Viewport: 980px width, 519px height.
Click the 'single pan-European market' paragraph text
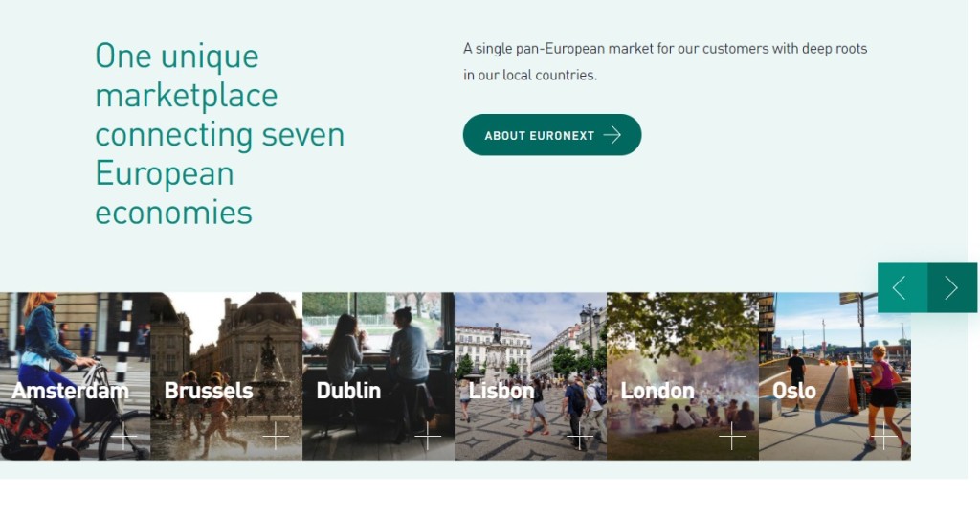tap(665, 61)
